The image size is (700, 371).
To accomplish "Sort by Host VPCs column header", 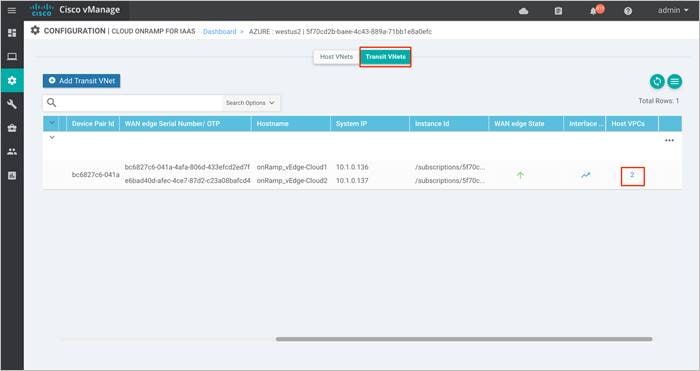I will click(632, 124).
